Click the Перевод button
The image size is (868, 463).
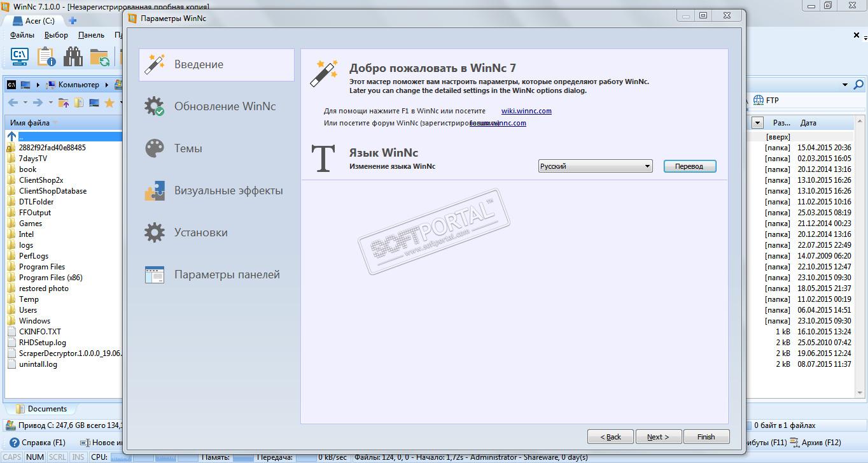click(x=690, y=166)
